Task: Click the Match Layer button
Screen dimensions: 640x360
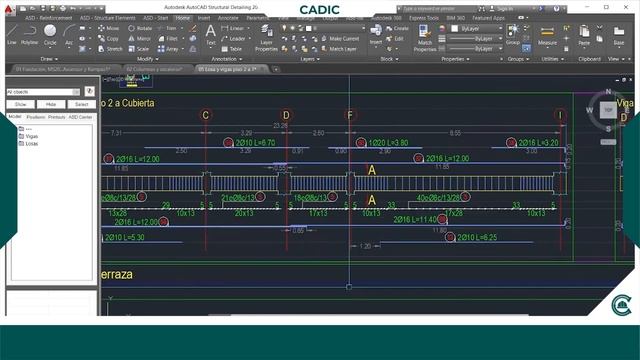Action: pyautogui.click(x=339, y=49)
